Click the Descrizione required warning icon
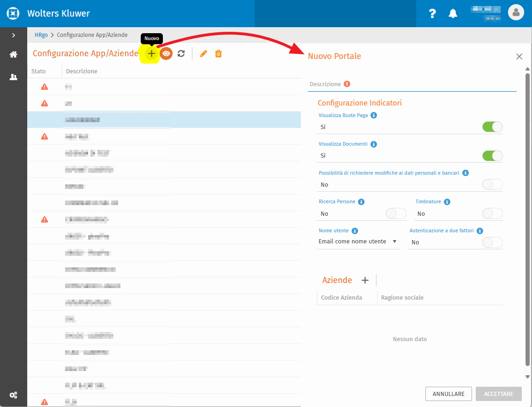Image resolution: width=532 pixels, height=407 pixels. click(347, 84)
